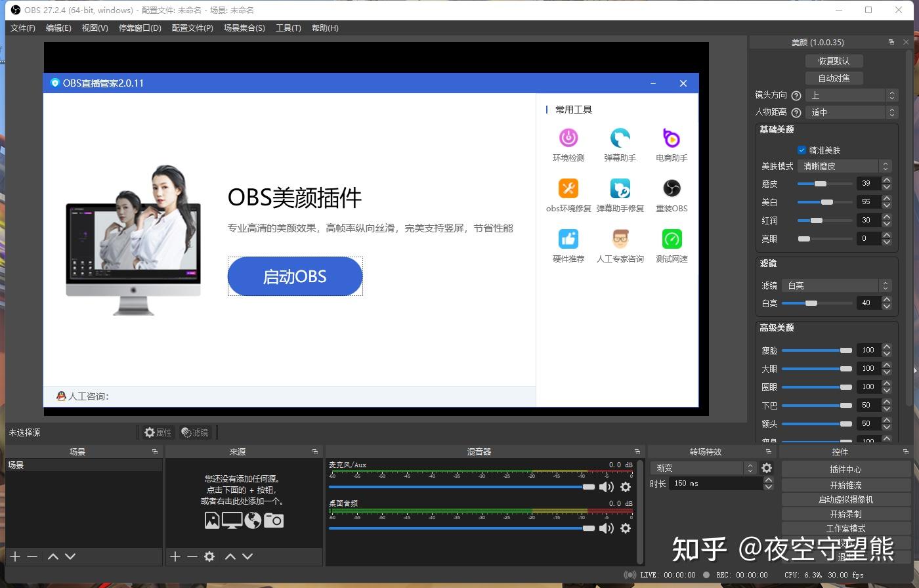The width and height of the screenshot is (919, 588).
Task: Click the 恢复默认 button
Action: (834, 61)
